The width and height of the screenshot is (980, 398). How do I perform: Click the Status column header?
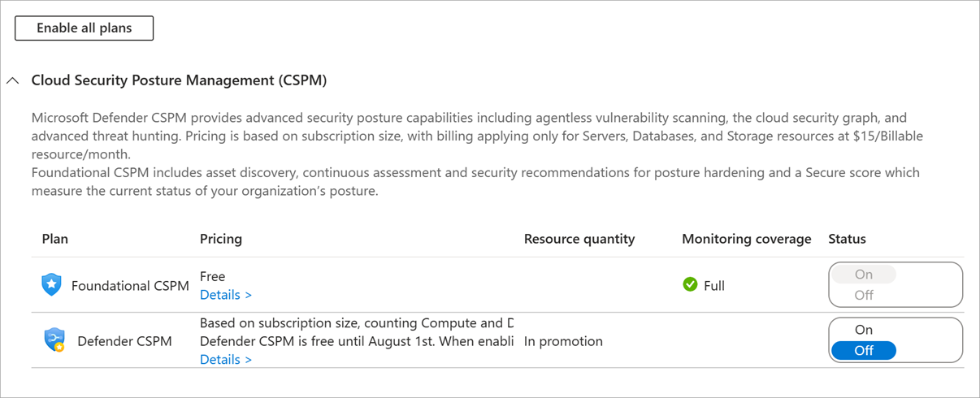coord(848,239)
